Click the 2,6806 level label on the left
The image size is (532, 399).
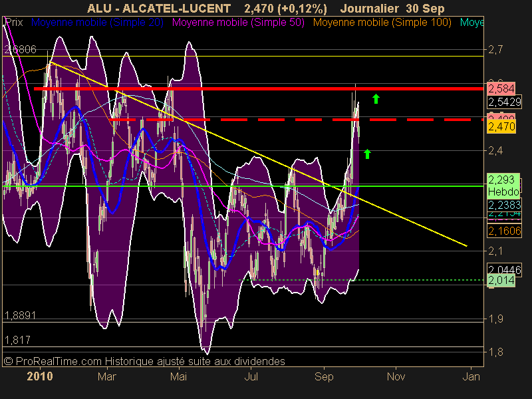click(20, 49)
